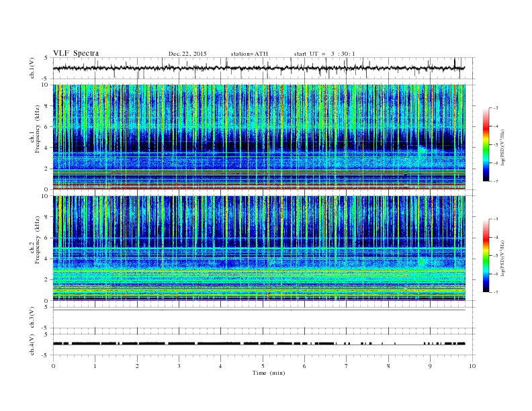Click the 'Time (min)' axis label
This screenshot has height=411, width=532.
pos(269,373)
